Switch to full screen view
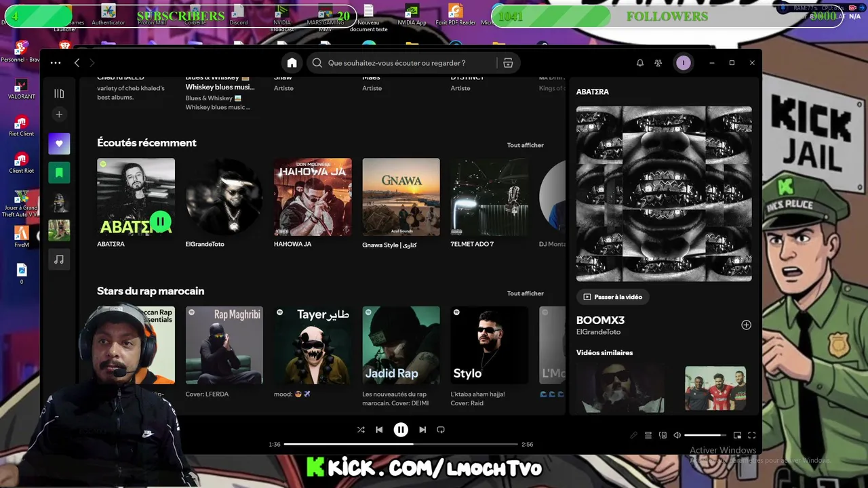Image resolution: width=868 pixels, height=488 pixels. click(x=751, y=435)
